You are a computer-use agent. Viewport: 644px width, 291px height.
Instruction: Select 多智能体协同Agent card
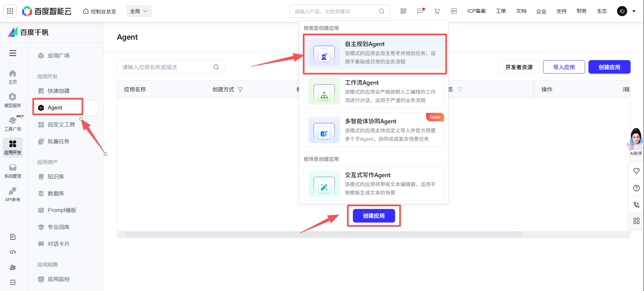(x=374, y=130)
